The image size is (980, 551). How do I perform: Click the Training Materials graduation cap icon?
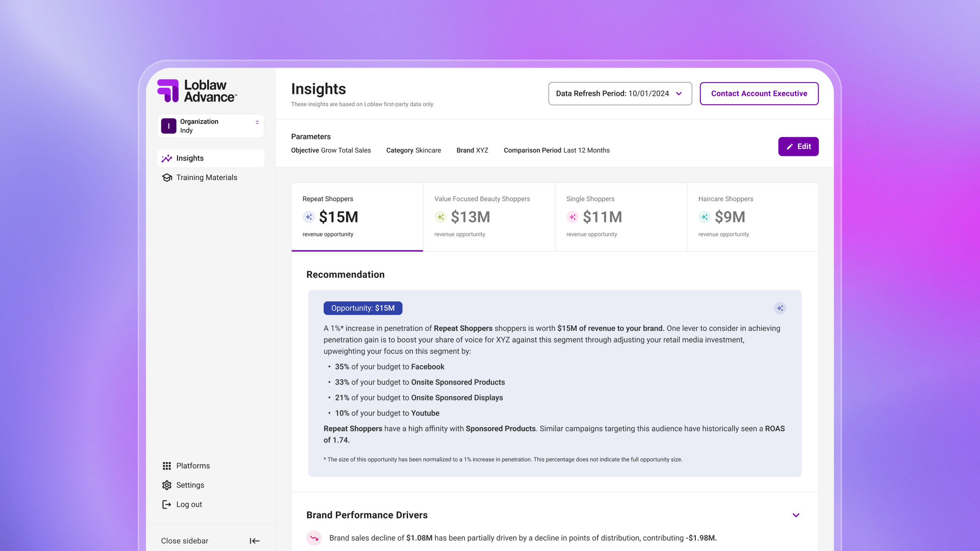[167, 178]
